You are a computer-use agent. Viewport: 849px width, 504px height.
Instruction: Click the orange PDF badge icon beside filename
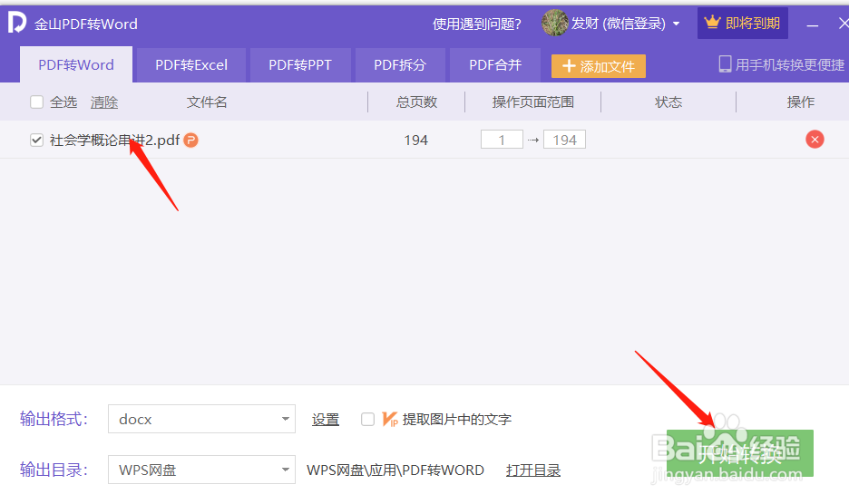click(190, 141)
